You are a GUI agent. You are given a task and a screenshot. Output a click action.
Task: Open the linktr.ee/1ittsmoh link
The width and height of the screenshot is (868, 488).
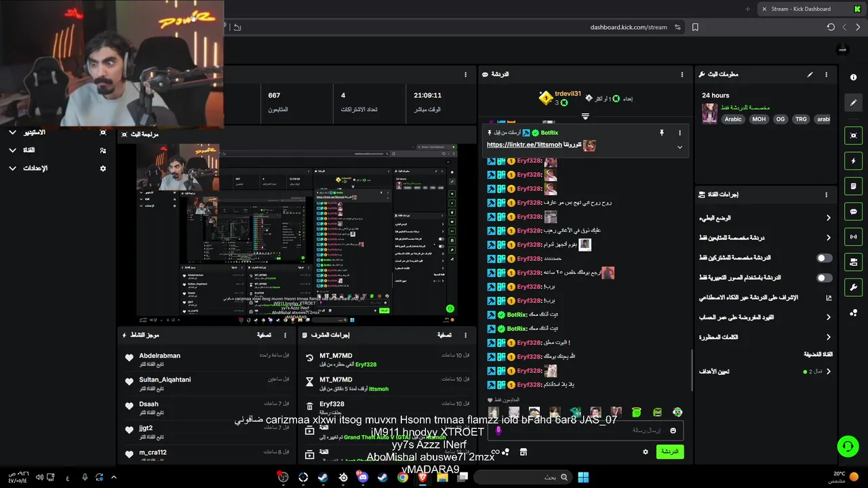(x=524, y=145)
